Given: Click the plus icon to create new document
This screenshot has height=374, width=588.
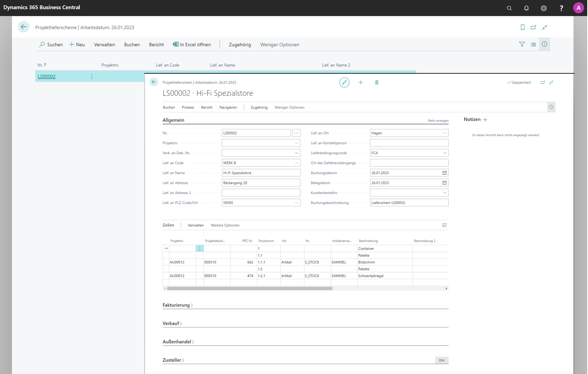Looking at the screenshot, I should (x=360, y=82).
